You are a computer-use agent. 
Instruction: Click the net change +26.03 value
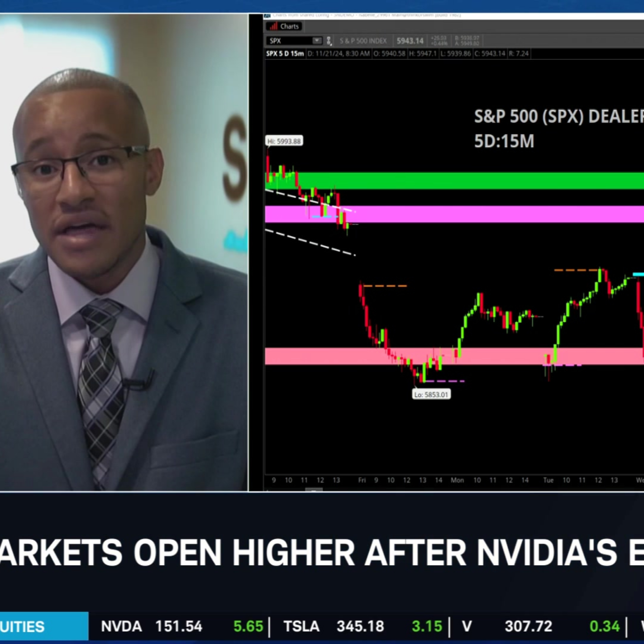[x=439, y=38]
